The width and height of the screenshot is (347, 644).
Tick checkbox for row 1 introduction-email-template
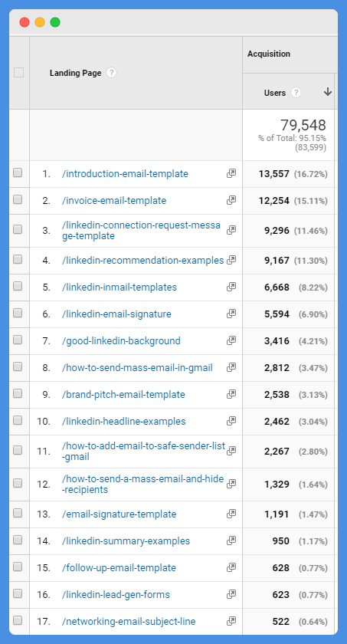coord(18,173)
